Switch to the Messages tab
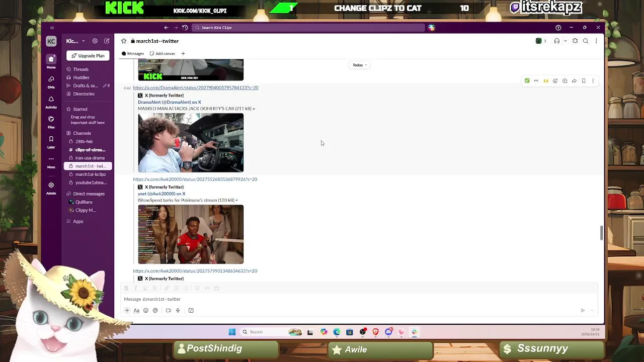The image size is (644, 362). coord(133,53)
